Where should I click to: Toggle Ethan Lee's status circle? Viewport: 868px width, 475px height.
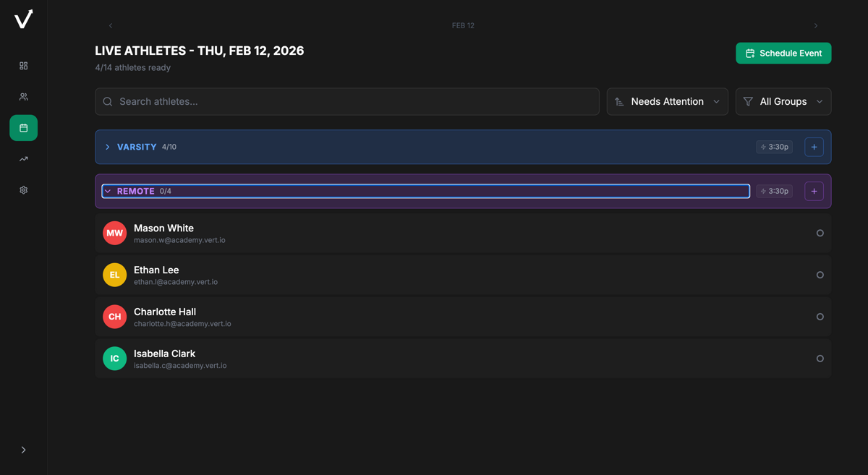pos(820,275)
